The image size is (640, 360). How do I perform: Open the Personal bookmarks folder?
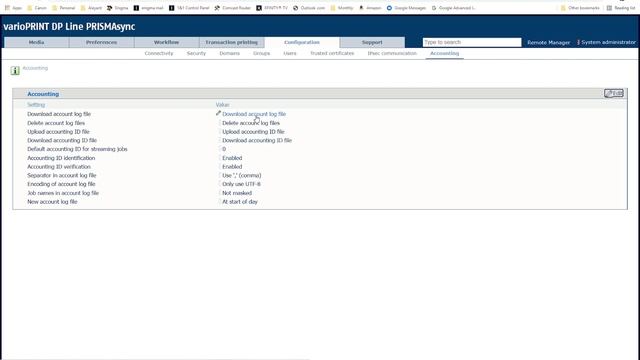(x=63, y=8)
